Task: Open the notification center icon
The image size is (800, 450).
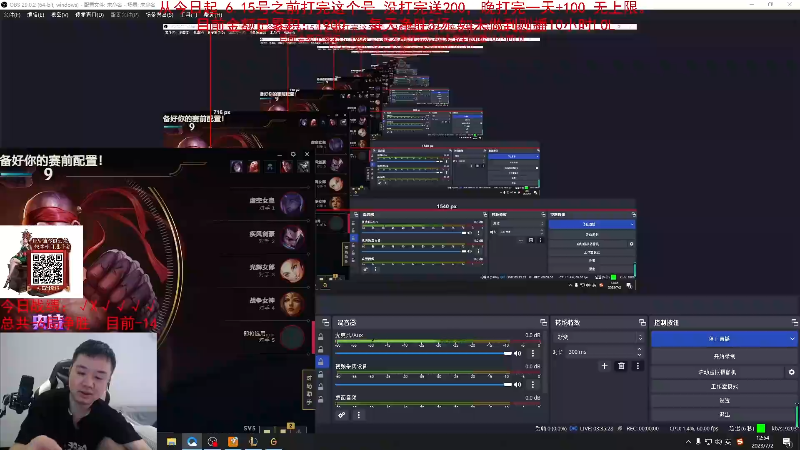Action: [x=787, y=442]
